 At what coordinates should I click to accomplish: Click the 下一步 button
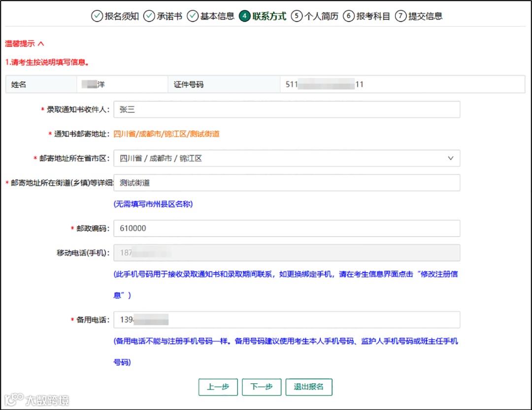[262, 387]
